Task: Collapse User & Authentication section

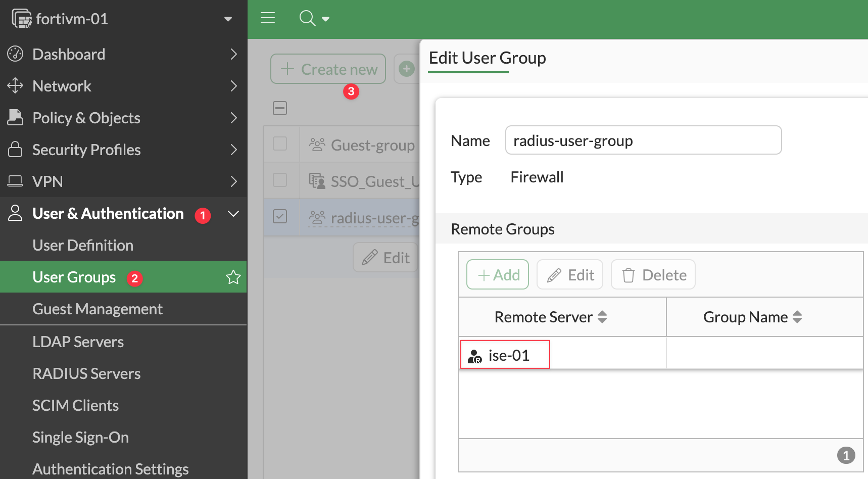Action: [x=233, y=214]
